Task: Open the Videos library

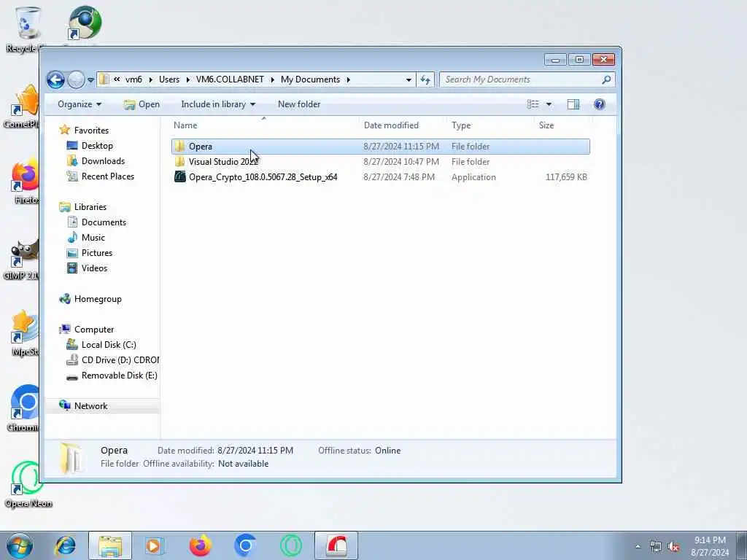Action: click(94, 268)
